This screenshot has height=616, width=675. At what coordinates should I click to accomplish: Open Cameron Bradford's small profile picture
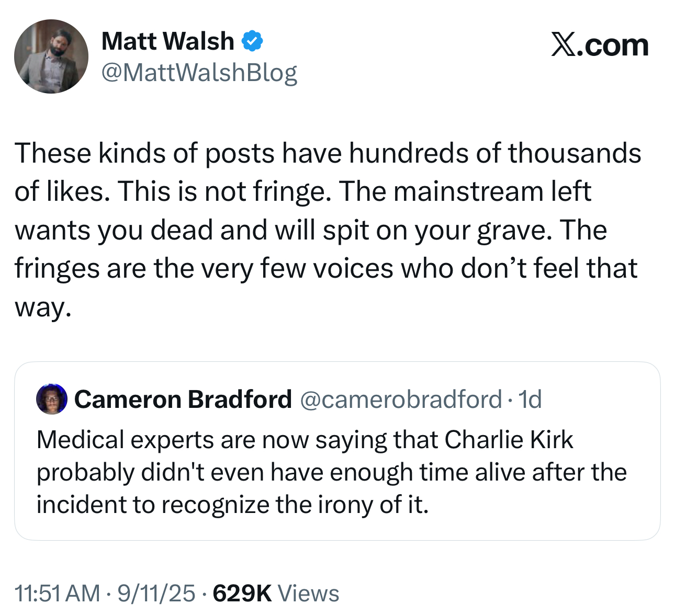click(x=51, y=399)
